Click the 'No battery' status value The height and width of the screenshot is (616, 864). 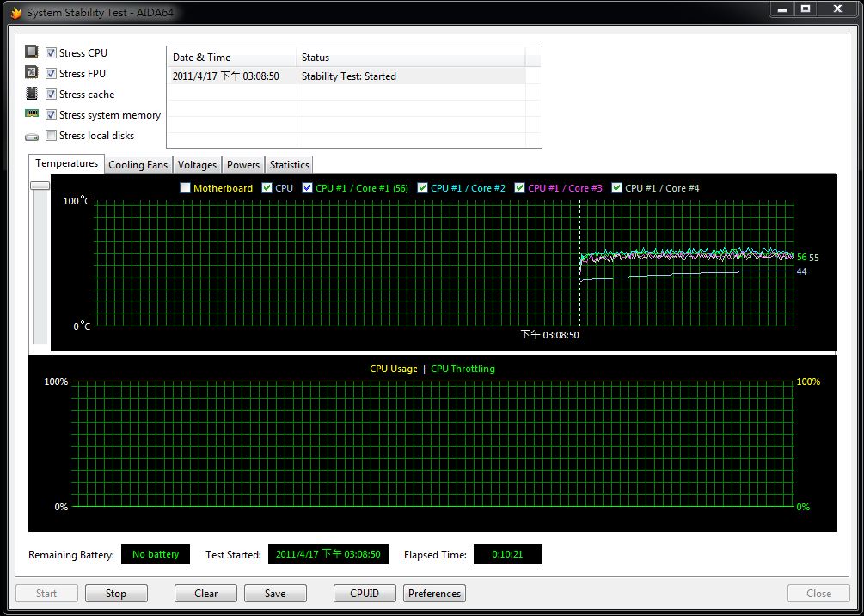156,554
